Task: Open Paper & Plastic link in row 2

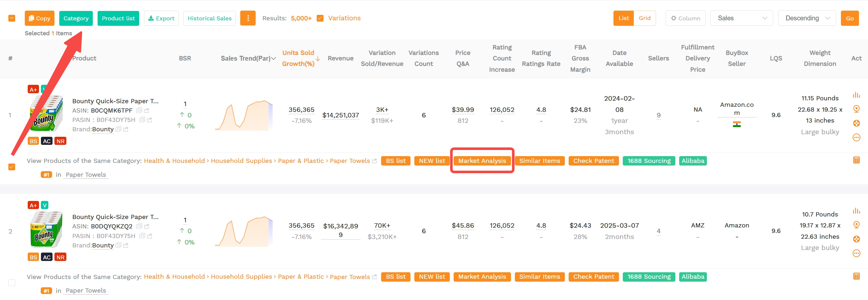Action: pos(301,276)
